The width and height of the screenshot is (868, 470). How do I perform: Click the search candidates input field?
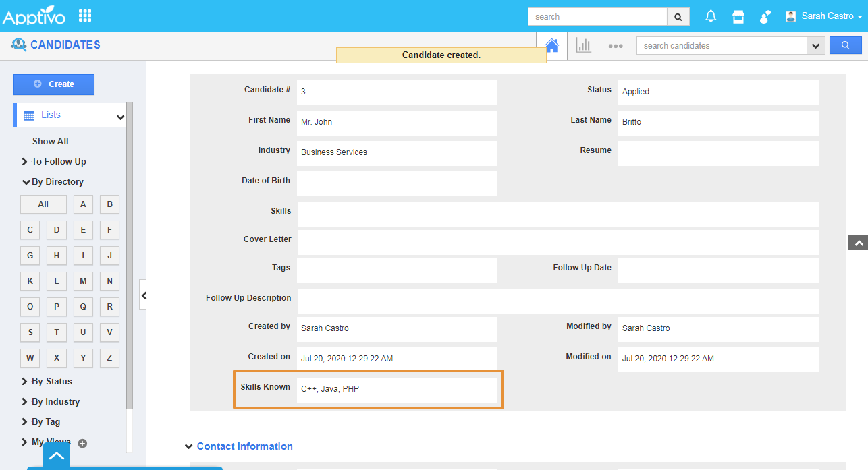point(721,46)
